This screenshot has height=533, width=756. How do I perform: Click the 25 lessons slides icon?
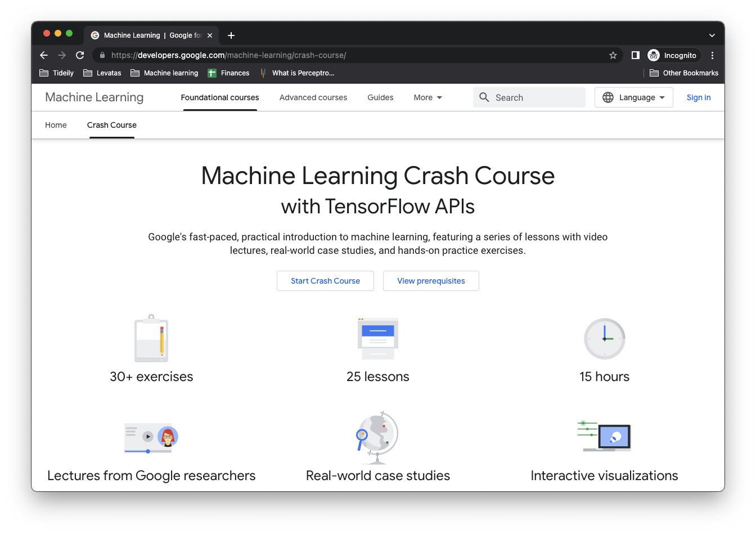[x=378, y=338]
